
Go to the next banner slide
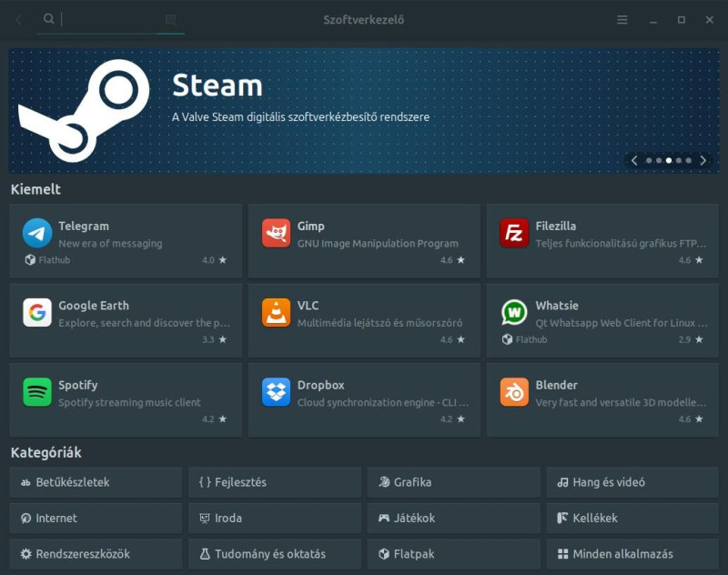pyautogui.click(x=703, y=160)
